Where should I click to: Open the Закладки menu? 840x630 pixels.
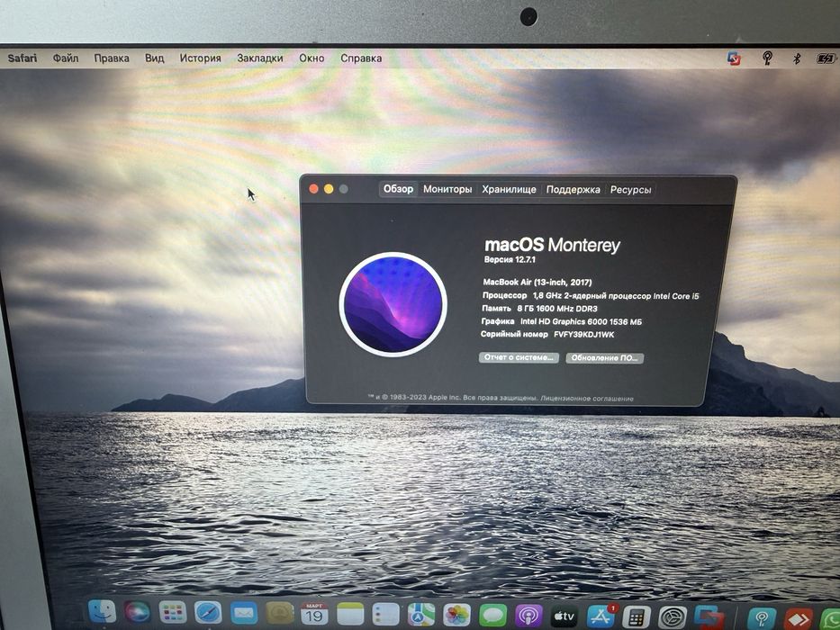click(260, 58)
